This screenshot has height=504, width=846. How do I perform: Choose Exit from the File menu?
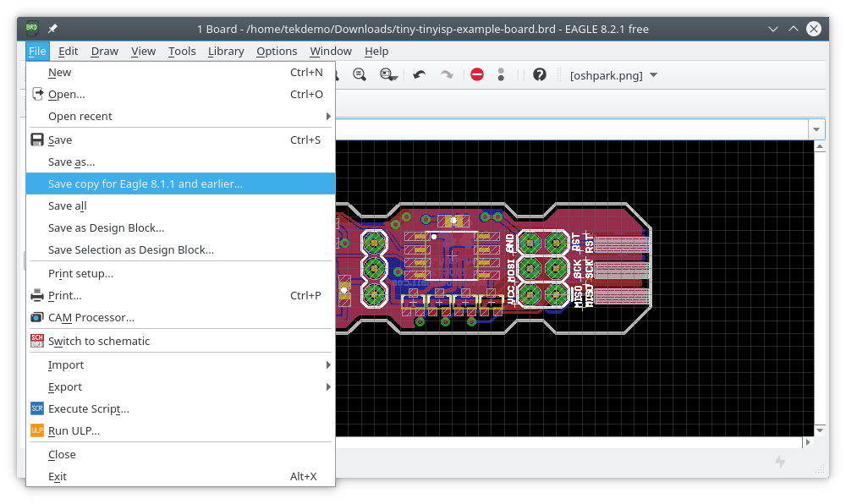[x=181, y=476]
